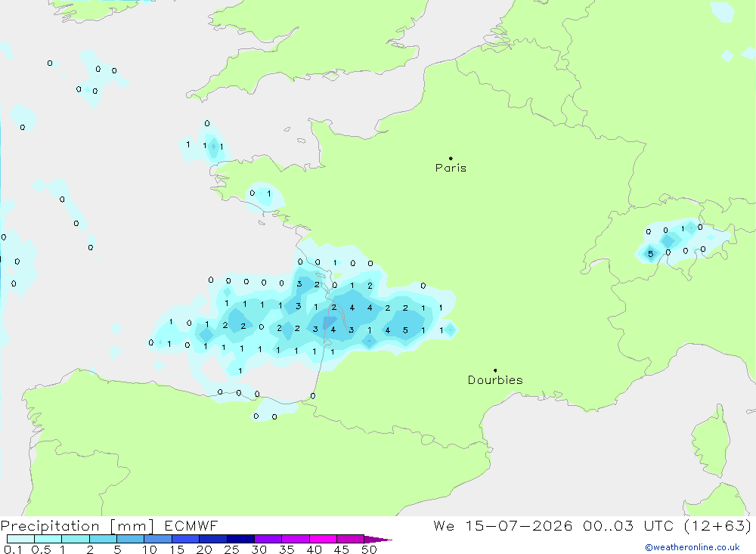756x554 pixels.
Task: Pick the 35–40 mm legend swatch
Action: tap(295, 539)
